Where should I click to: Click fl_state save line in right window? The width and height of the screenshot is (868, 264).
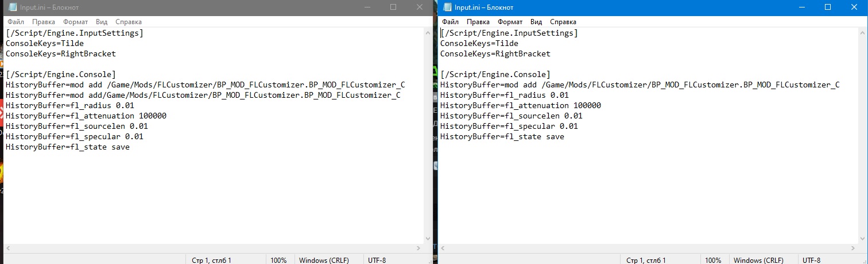click(502, 136)
